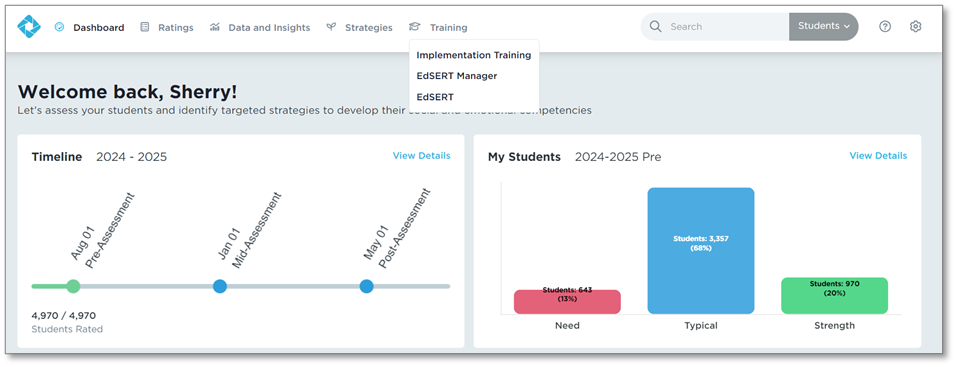Open View Details in Timeline card
This screenshot has height=367, width=956.
click(421, 155)
